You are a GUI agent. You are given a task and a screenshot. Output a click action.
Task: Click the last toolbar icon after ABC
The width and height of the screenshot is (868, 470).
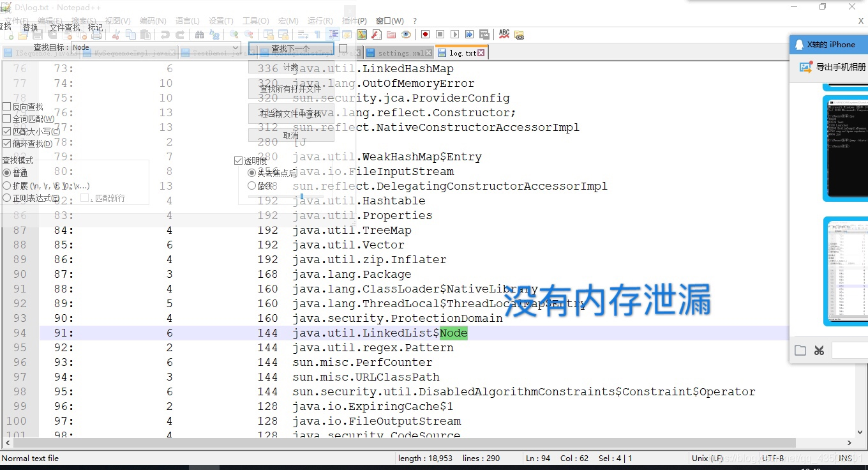(519, 34)
